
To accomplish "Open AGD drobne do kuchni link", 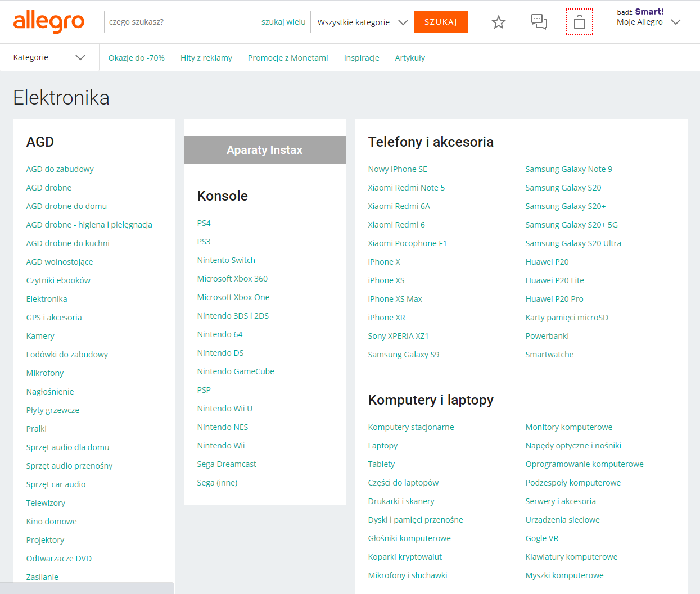I will point(68,243).
